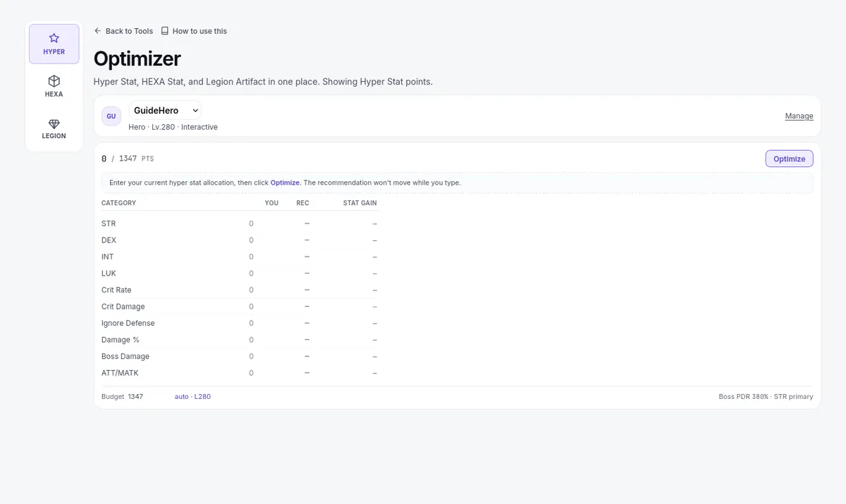Click the Optimize button
The height and width of the screenshot is (504, 846).
[789, 159]
